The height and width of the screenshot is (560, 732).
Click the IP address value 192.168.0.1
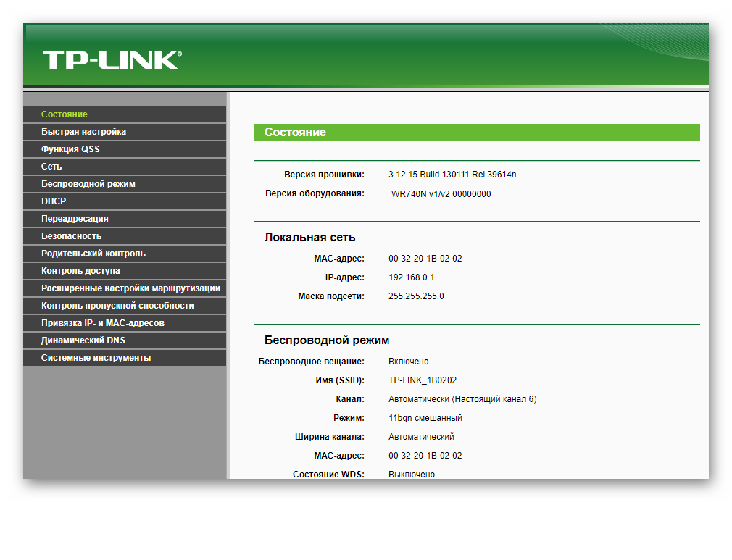tap(411, 277)
